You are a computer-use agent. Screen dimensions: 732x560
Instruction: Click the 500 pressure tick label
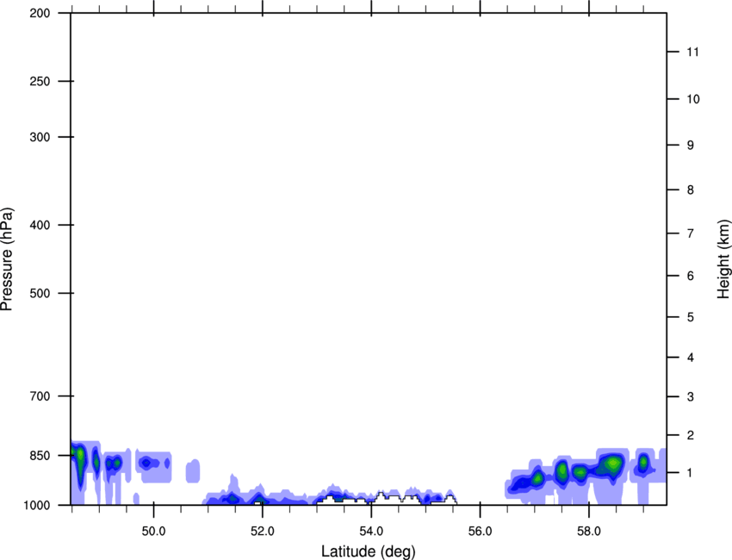point(40,293)
